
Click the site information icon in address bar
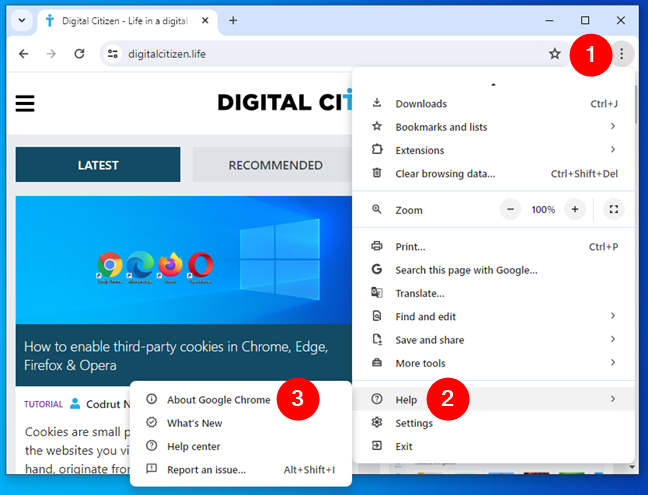[112, 54]
